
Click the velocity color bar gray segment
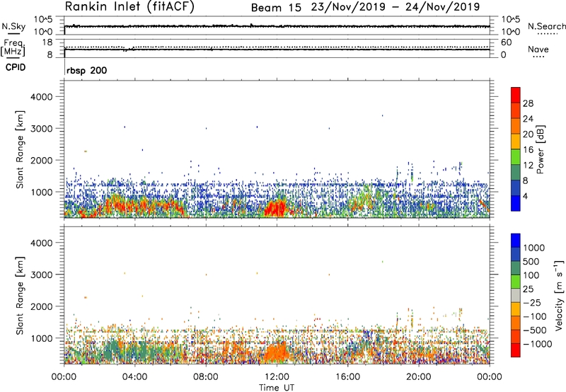pyautogui.click(x=516, y=296)
